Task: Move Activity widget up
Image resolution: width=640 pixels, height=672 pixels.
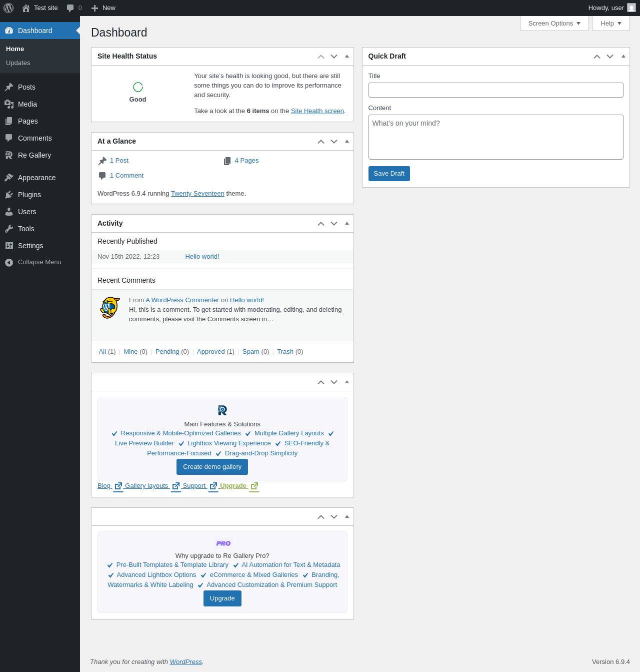Action: pos(321,224)
